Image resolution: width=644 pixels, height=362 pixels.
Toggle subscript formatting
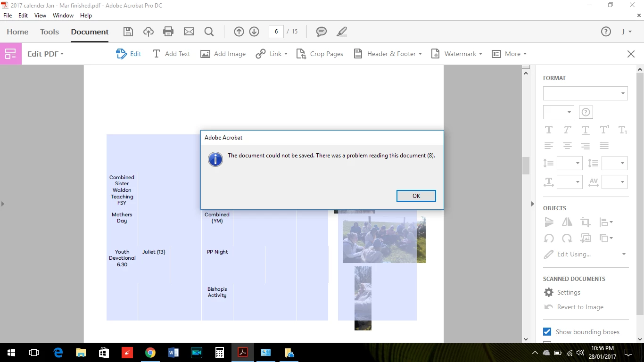coord(623,130)
